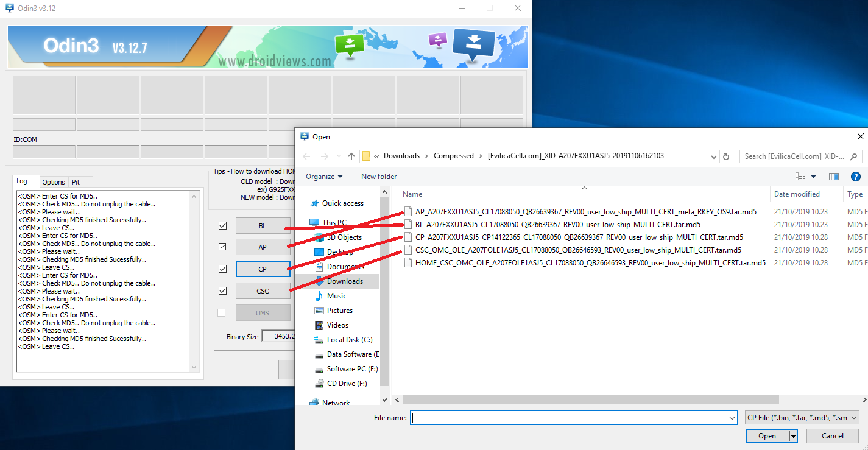Open the 3D Objects folder icon
The image size is (868, 450).
pos(320,237)
